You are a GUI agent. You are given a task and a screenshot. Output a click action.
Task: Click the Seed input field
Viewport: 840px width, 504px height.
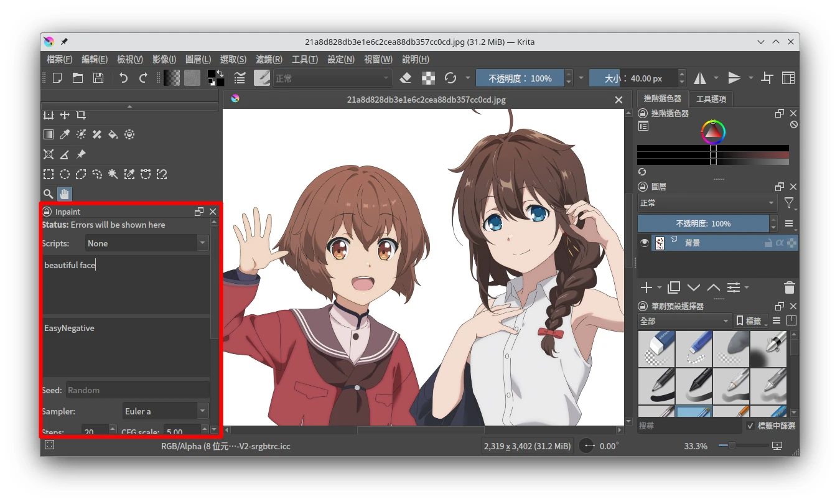pyautogui.click(x=137, y=390)
